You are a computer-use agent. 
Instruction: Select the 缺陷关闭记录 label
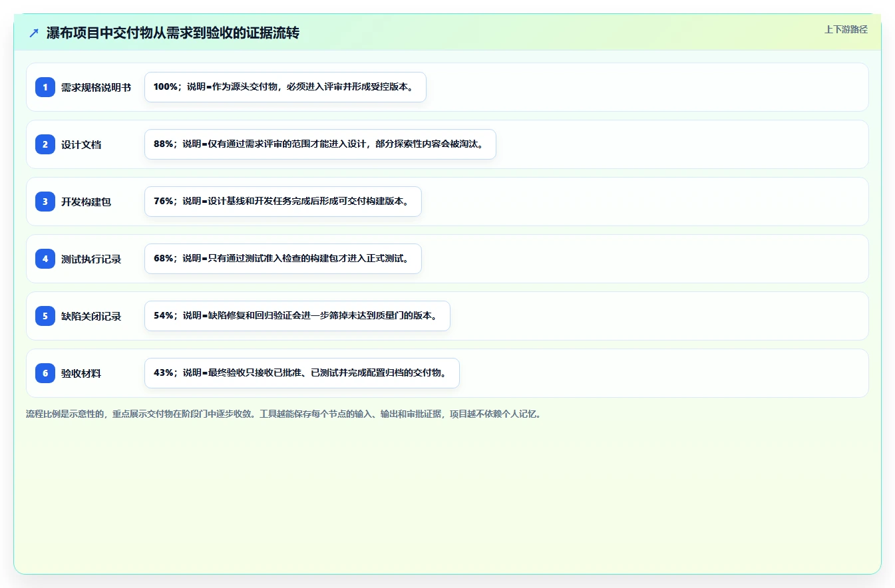coord(91,316)
